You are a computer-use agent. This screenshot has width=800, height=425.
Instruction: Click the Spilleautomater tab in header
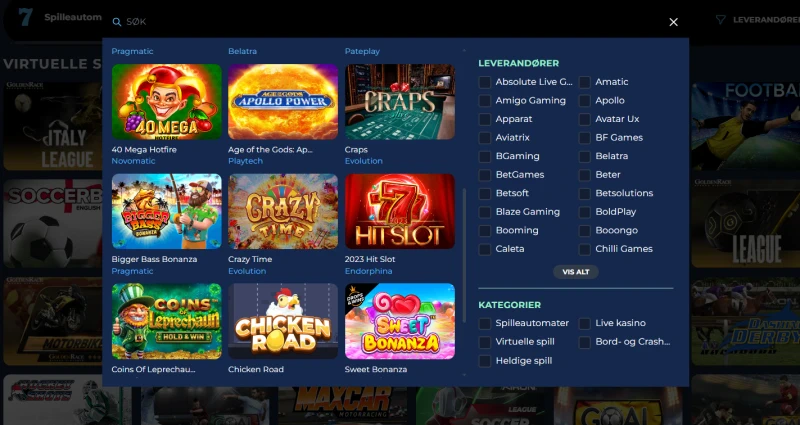(x=73, y=18)
